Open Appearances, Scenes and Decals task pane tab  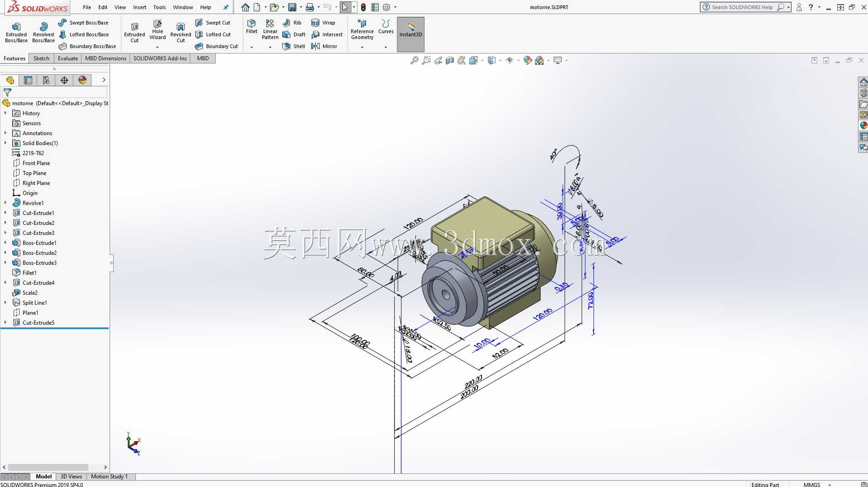click(x=863, y=126)
